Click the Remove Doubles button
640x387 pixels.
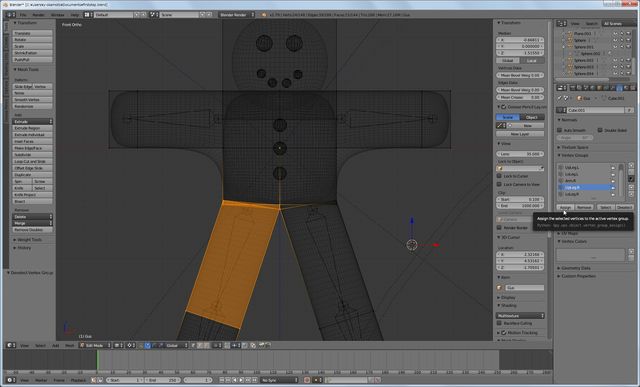click(x=32, y=230)
